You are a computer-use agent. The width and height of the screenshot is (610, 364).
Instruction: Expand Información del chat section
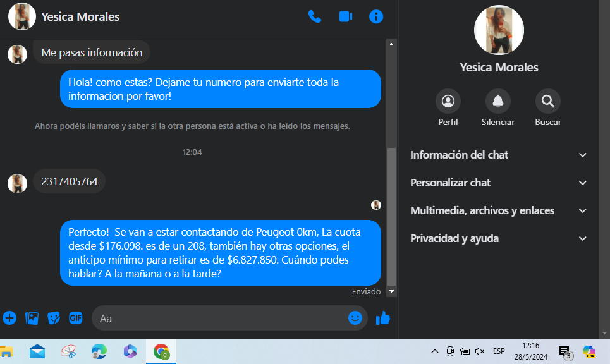pyautogui.click(x=499, y=155)
